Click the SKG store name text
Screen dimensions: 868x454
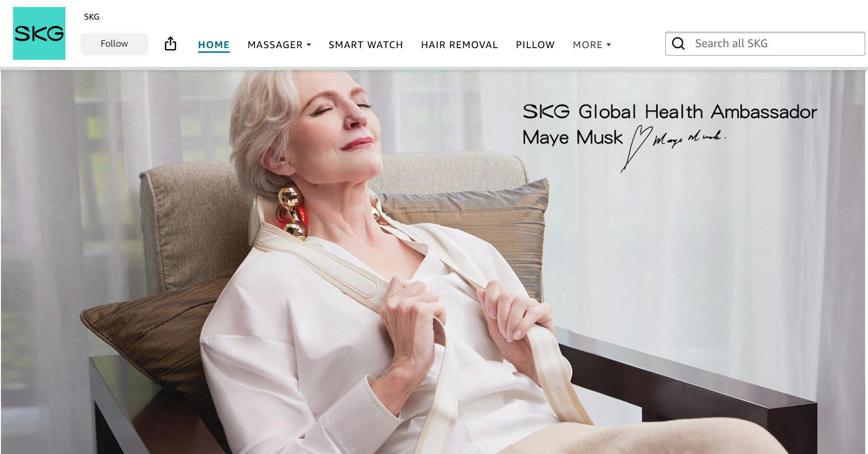point(92,17)
